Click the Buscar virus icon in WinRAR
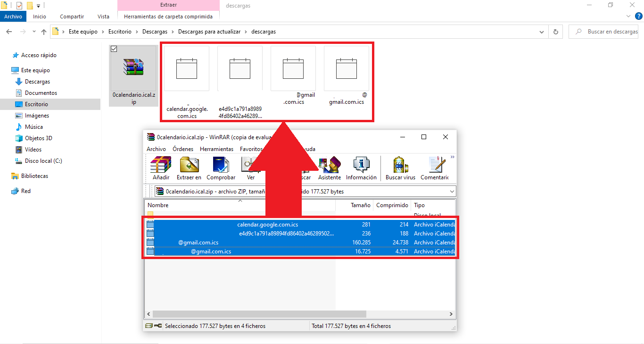644x344 pixels. click(x=400, y=168)
